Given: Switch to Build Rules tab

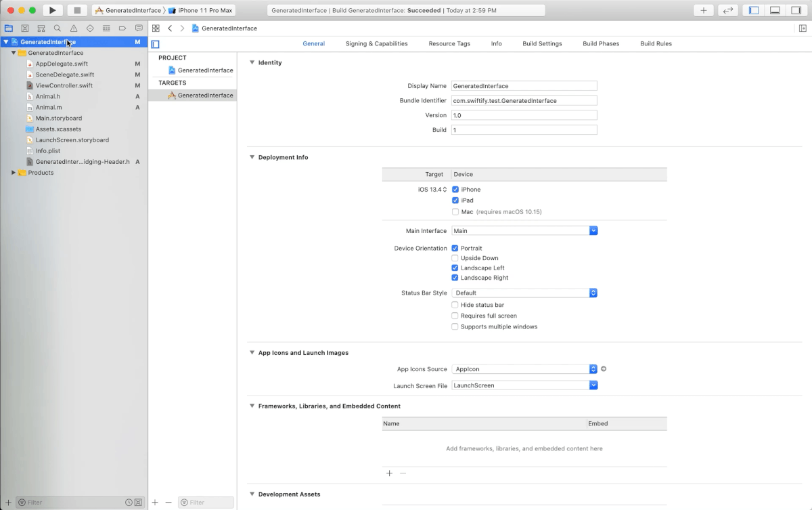Looking at the screenshot, I should click(656, 43).
